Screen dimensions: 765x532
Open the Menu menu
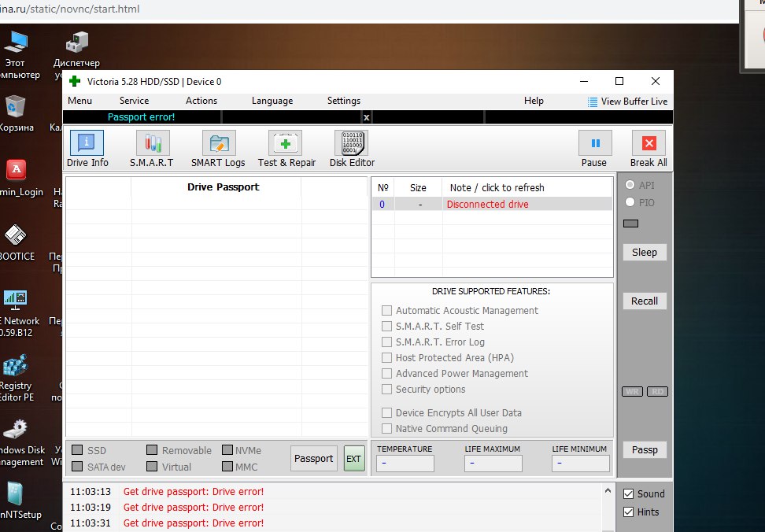pos(80,101)
